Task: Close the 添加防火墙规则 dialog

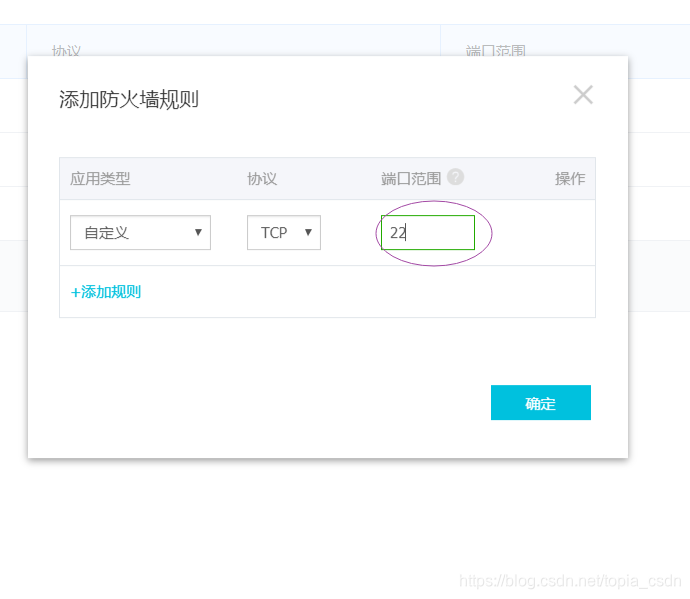Action: click(583, 95)
